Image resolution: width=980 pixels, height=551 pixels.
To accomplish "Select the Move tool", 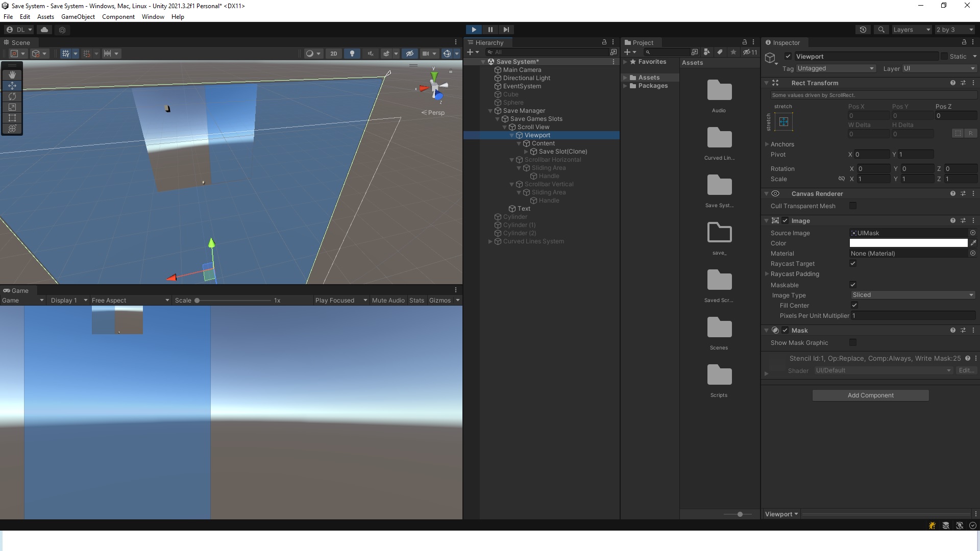I will click(x=12, y=86).
